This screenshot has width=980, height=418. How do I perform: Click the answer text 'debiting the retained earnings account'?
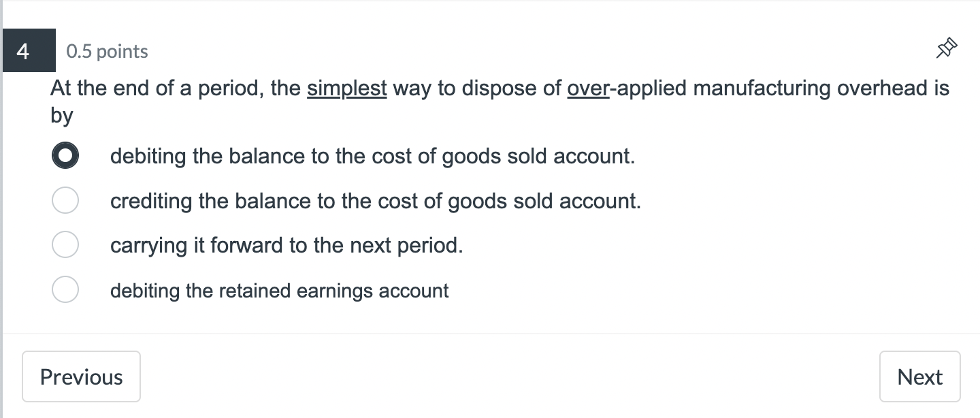click(x=280, y=289)
